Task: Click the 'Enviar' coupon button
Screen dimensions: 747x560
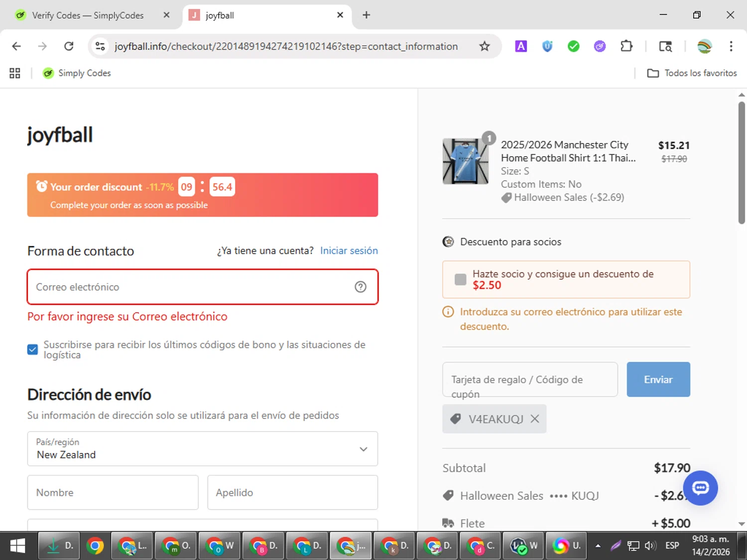Action: click(658, 379)
